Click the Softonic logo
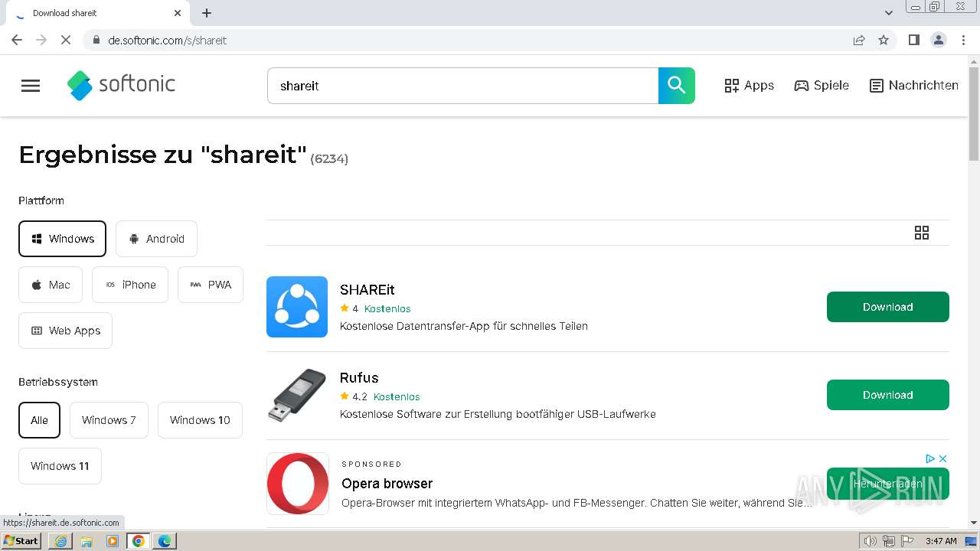Image resolution: width=980 pixels, height=551 pixels. (x=121, y=85)
